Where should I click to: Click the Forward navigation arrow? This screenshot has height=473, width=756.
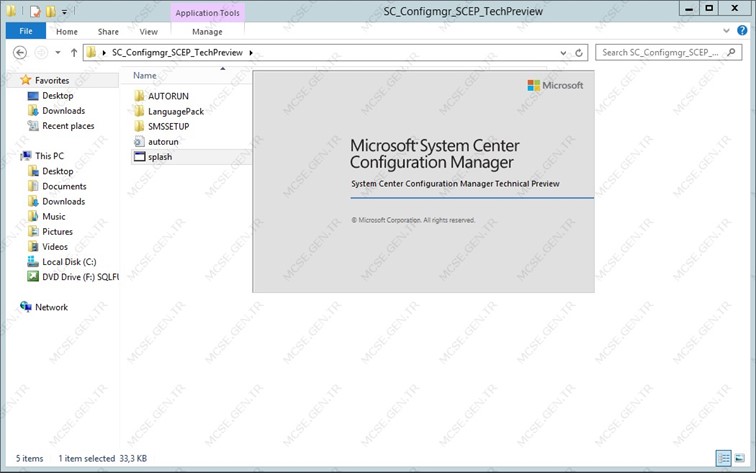pos(41,53)
